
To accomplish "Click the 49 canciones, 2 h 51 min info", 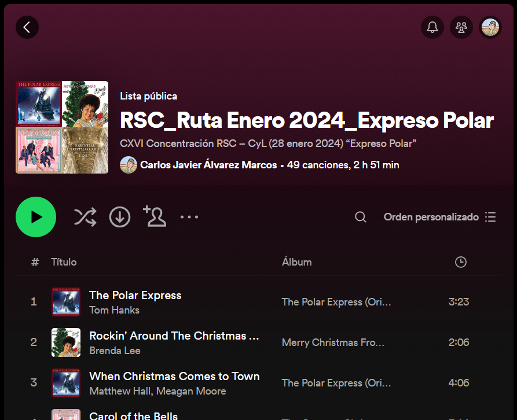I will point(343,165).
